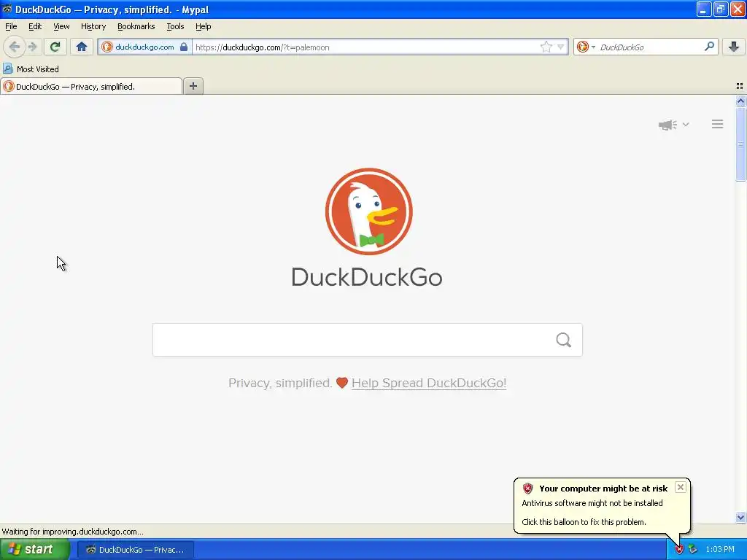The width and height of the screenshot is (747, 560).
Task: Click the network connection tray icon
Action: tap(693, 550)
